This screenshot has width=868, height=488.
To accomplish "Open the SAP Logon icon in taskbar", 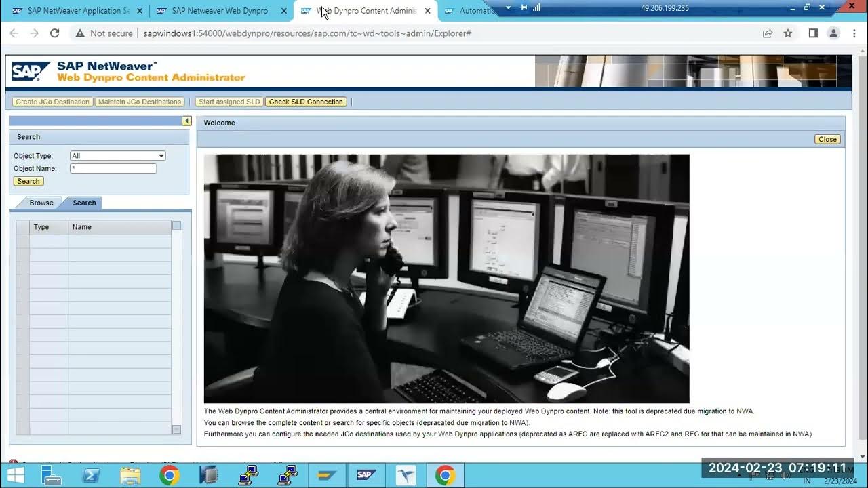I will point(366,475).
